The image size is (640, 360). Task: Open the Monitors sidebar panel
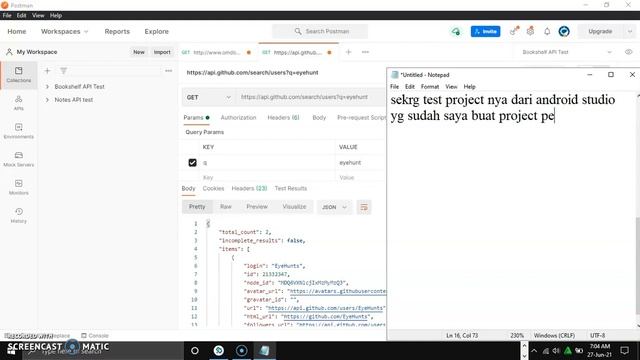[x=18, y=187]
